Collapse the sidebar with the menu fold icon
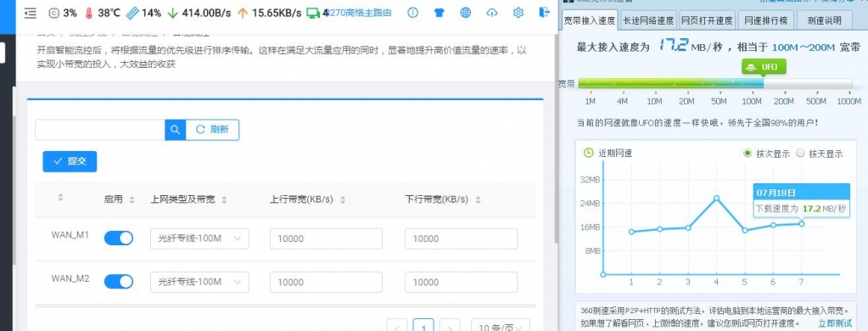The image size is (868, 331). (x=31, y=13)
